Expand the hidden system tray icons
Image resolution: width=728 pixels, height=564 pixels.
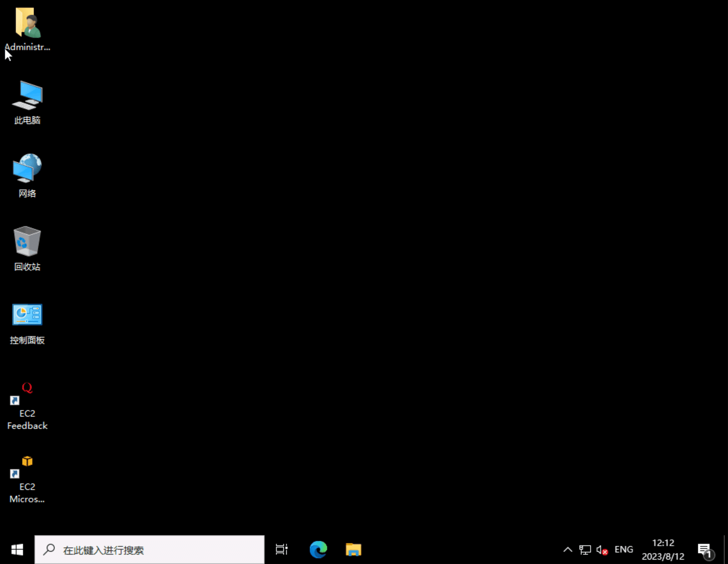(x=567, y=550)
